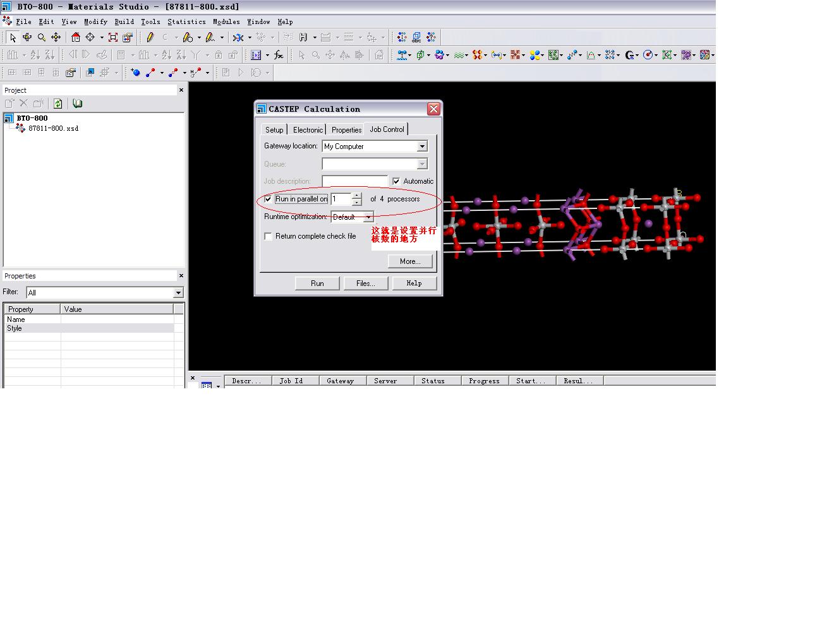Click the red house Home view icon
Image resolution: width=834 pixels, height=644 pixels.
tap(76, 37)
